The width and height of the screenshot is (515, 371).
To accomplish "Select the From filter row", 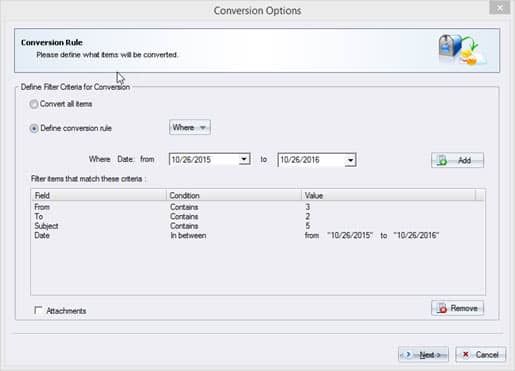I will pyautogui.click(x=257, y=207).
